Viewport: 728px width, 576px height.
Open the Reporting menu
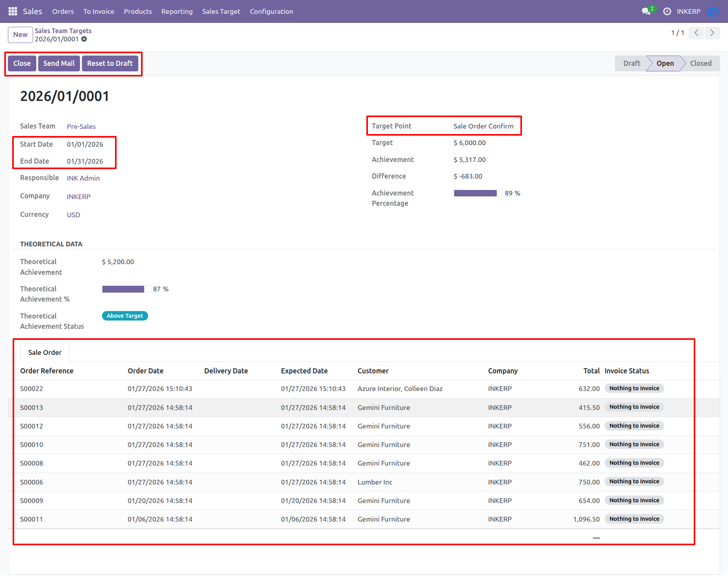177,11
